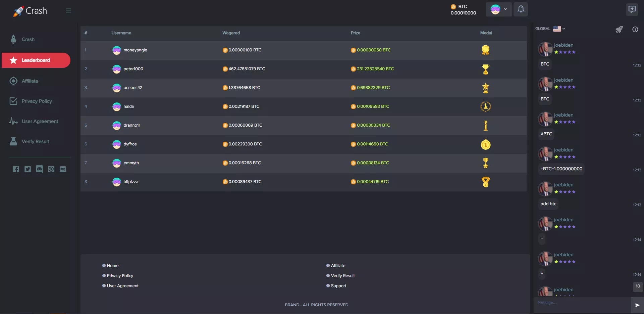Open the Twitter social link icon
Screen dimensions: 644x314
(28, 169)
